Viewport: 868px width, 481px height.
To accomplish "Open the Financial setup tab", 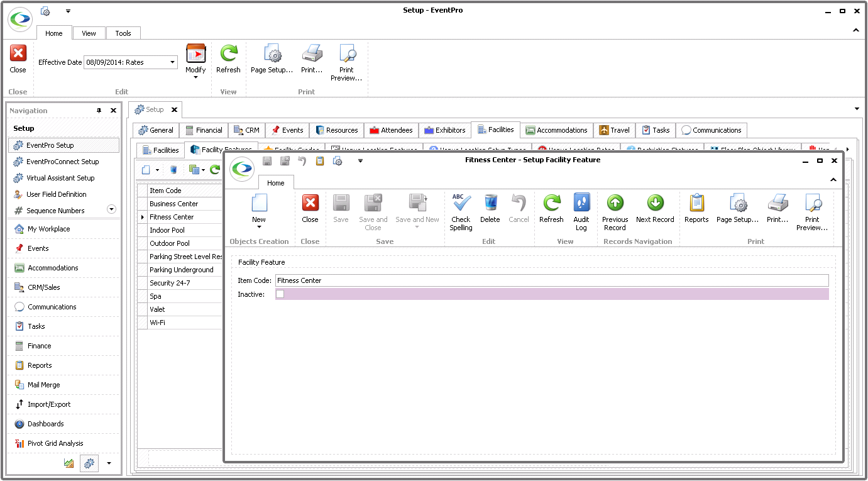I will click(x=204, y=130).
